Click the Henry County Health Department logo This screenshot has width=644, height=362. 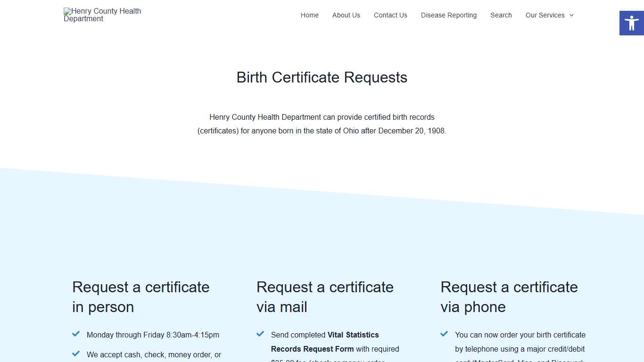(x=102, y=15)
